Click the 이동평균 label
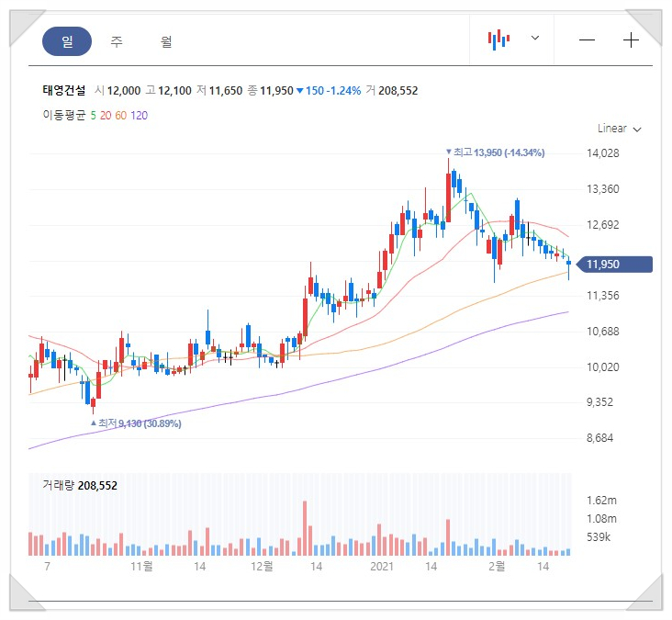This screenshot has height=620, width=672. pos(63,115)
